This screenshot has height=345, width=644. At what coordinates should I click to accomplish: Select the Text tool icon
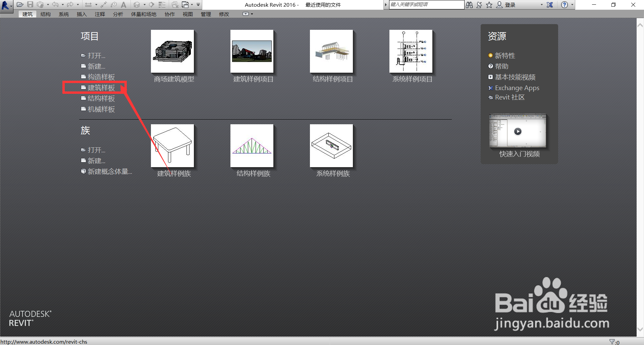click(x=123, y=5)
